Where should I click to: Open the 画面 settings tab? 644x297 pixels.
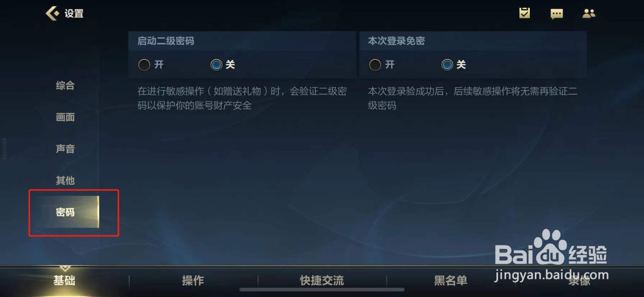65,117
